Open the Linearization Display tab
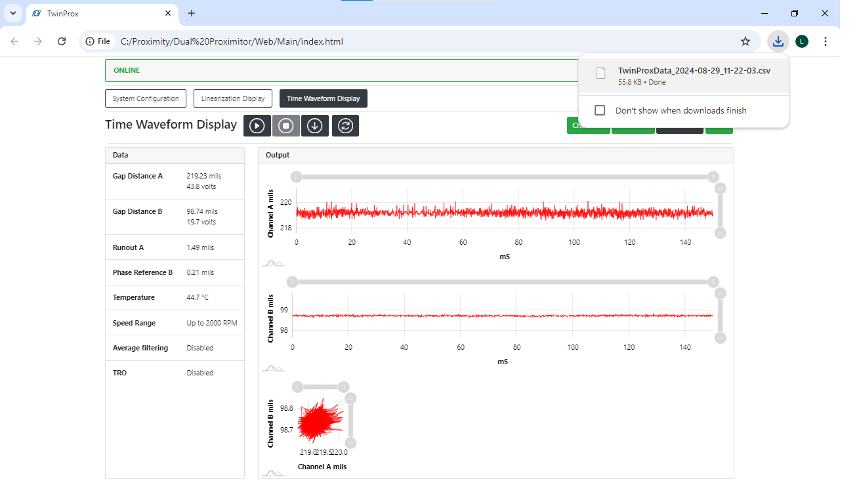This screenshot has height=504, width=861. [233, 98]
